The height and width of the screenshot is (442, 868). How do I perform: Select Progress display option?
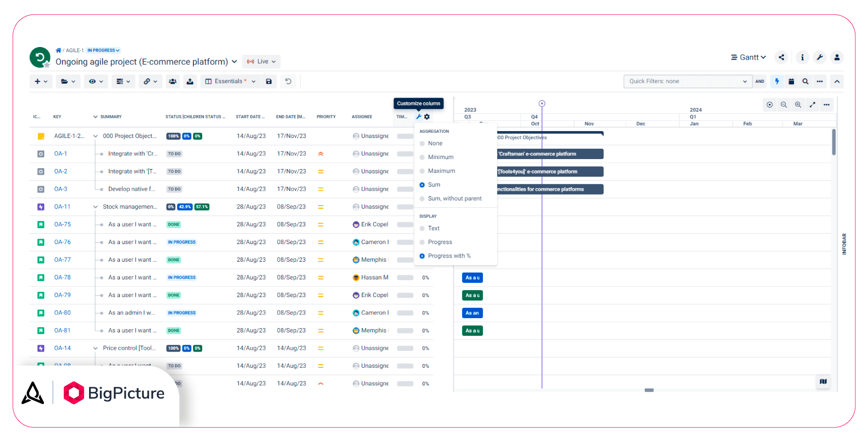[436, 242]
